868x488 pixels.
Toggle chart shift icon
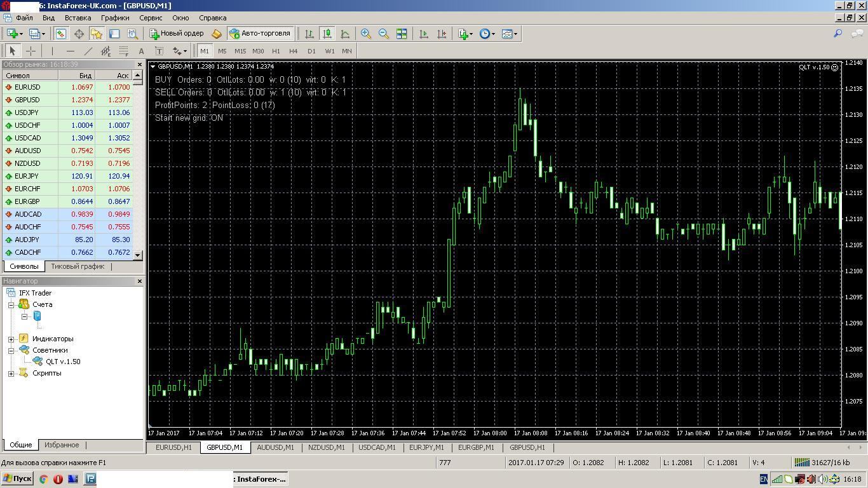point(442,34)
